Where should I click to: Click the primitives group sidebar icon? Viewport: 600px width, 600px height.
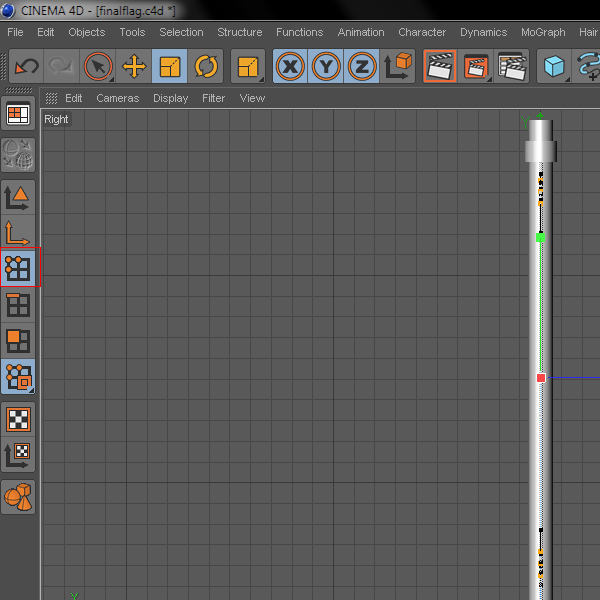(18, 497)
